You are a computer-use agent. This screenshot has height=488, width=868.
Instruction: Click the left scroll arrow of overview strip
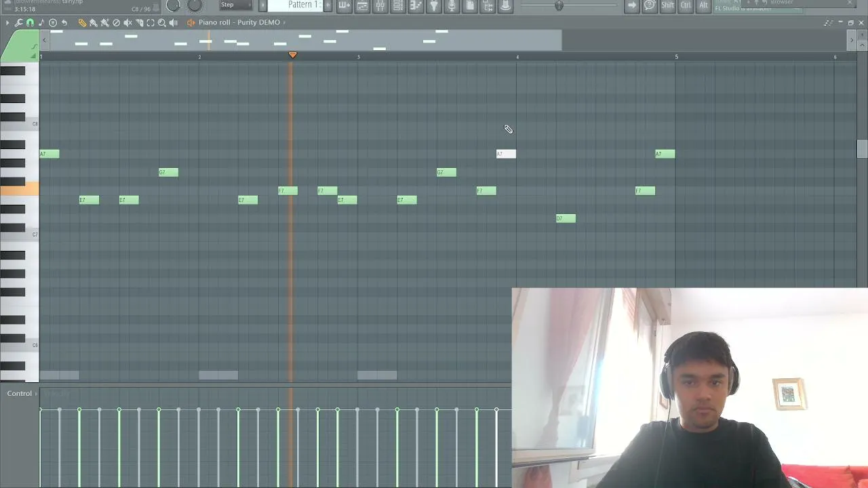[x=45, y=40]
